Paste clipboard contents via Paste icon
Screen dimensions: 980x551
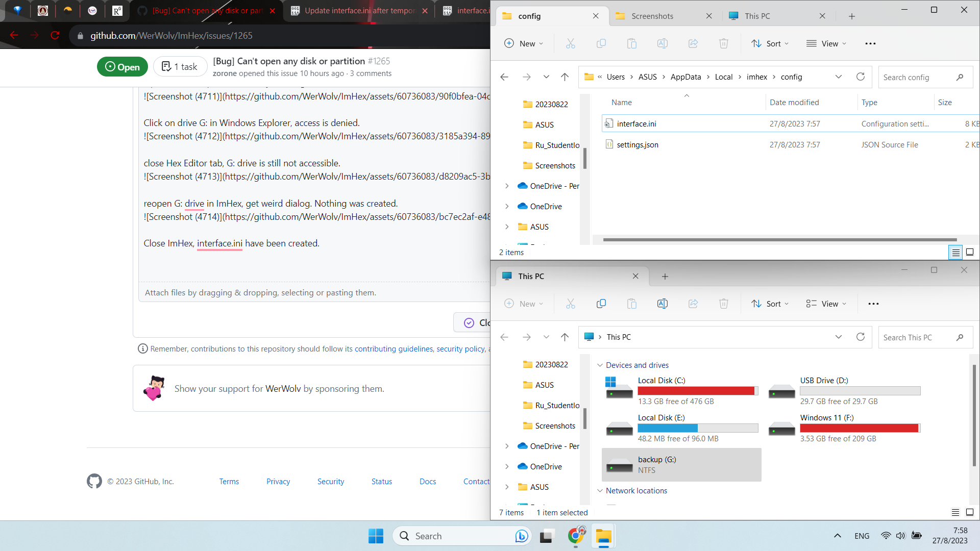click(x=632, y=43)
